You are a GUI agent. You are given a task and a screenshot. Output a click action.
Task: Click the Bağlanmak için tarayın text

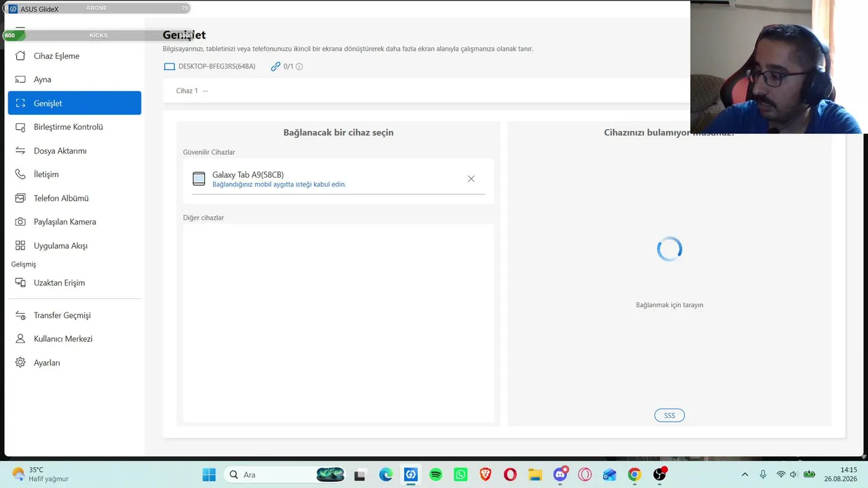click(x=669, y=305)
